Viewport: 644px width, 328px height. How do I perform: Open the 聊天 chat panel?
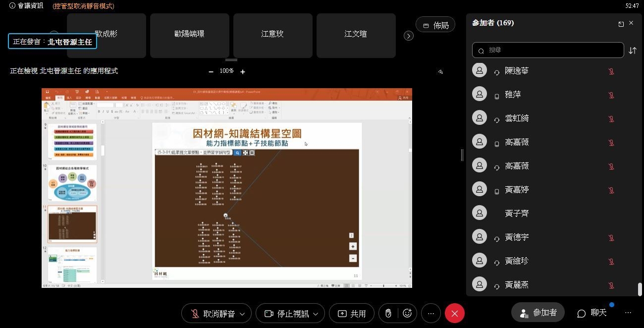pos(592,313)
